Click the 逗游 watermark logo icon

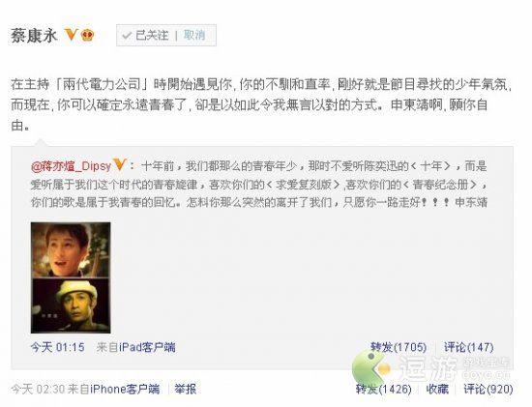point(370,367)
